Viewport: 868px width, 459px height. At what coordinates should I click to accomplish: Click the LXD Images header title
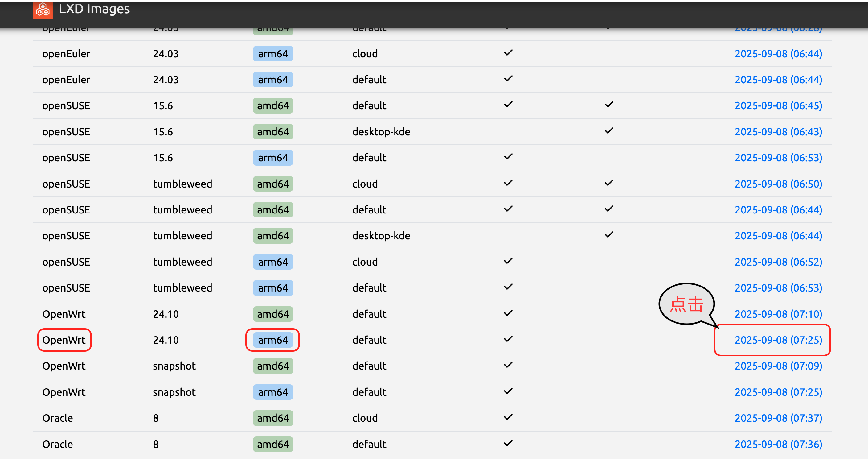pos(94,9)
